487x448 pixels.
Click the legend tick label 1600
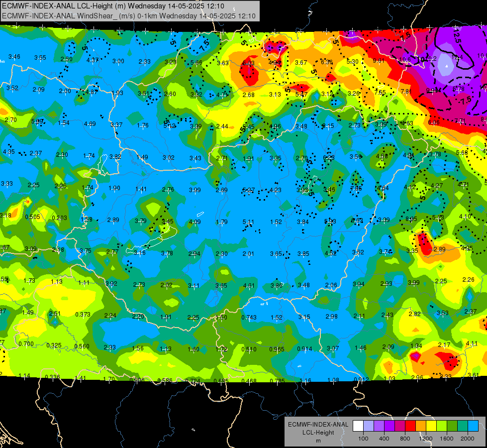tap(446, 439)
